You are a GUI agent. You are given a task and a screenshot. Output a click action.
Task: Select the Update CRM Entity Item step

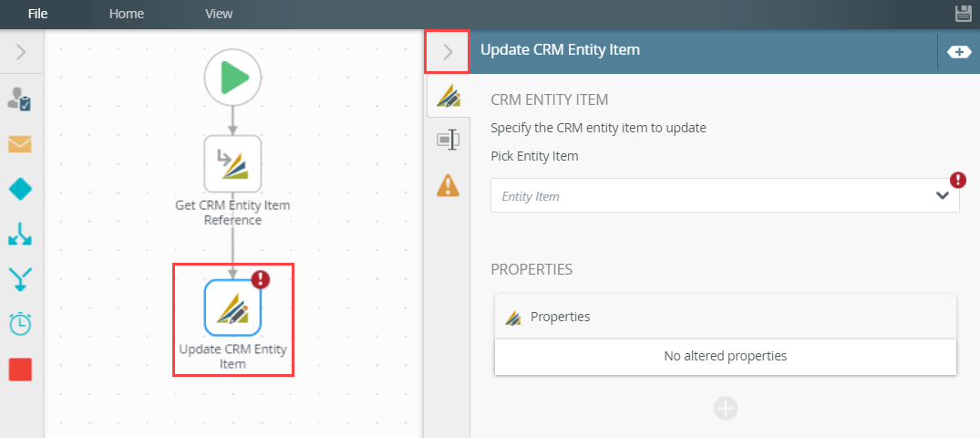pos(232,308)
